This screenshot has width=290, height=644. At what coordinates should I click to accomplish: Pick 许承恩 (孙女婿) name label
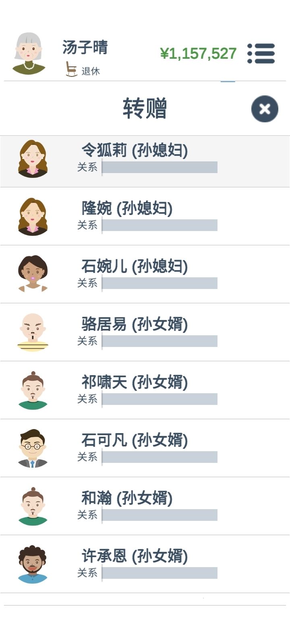135,556
